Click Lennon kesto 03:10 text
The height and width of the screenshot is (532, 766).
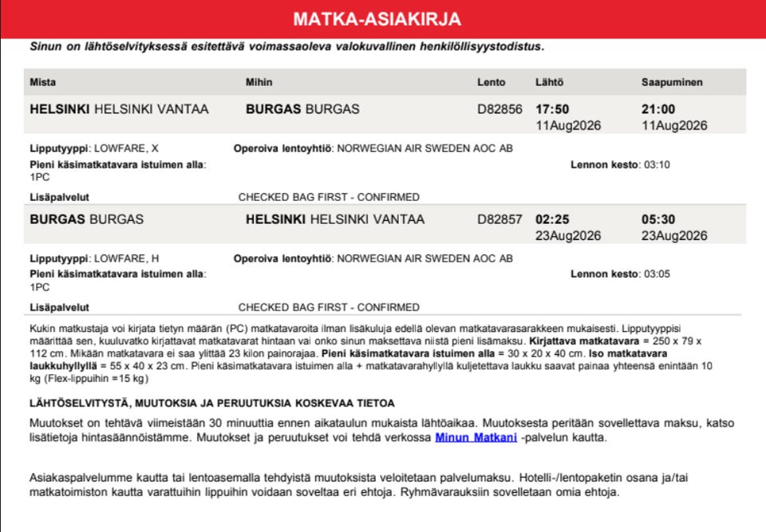620,164
